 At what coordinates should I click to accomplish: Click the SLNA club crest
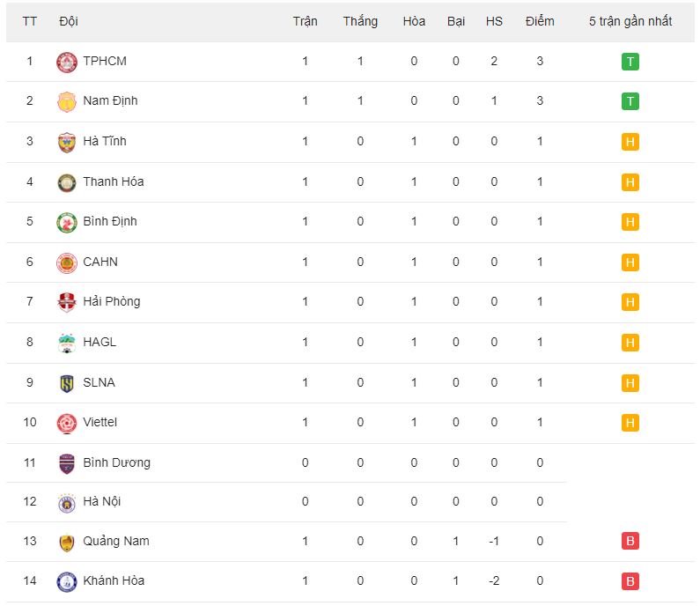(x=67, y=383)
